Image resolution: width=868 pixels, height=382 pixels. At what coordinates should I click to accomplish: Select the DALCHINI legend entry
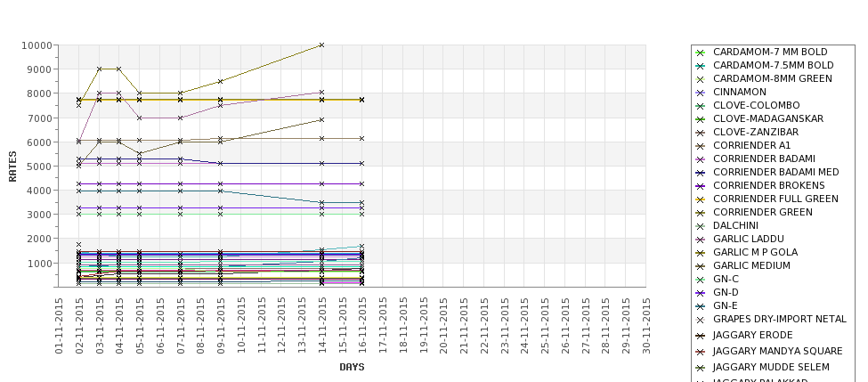click(x=734, y=226)
